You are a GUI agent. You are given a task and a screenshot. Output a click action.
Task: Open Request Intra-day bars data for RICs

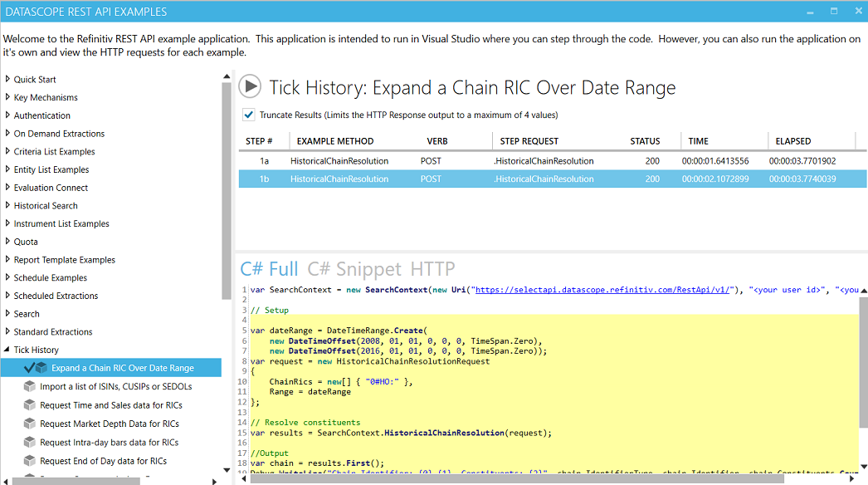(x=109, y=443)
